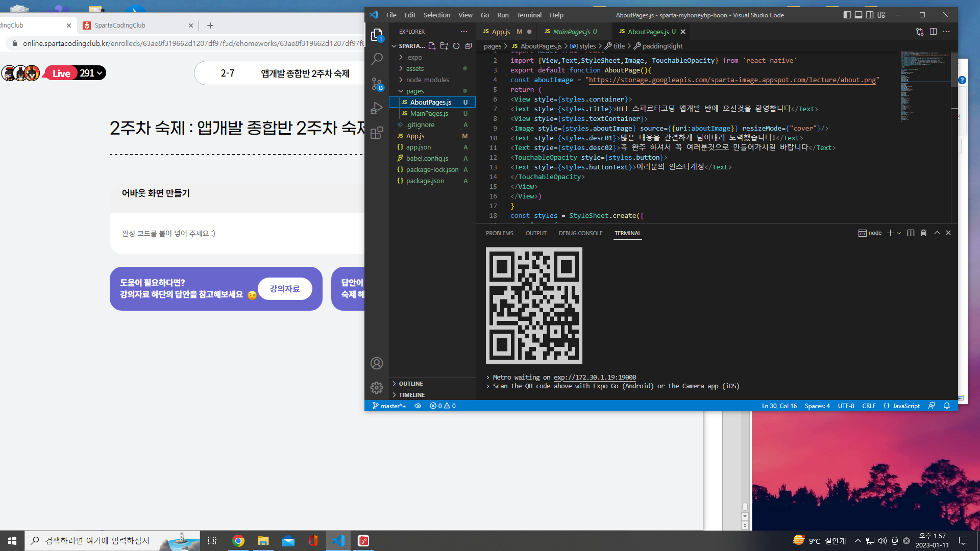The height and width of the screenshot is (551, 980).
Task: Open File Explorer from the taskbar
Action: point(263,541)
